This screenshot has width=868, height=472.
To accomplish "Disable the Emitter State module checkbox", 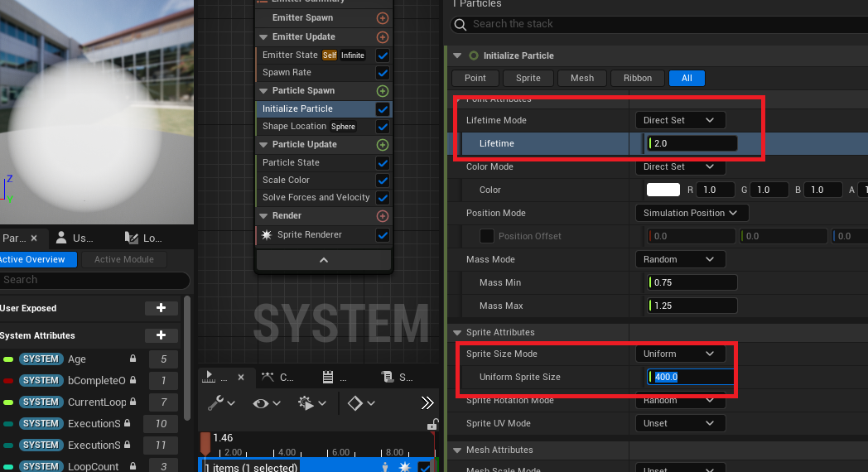I will [383, 55].
